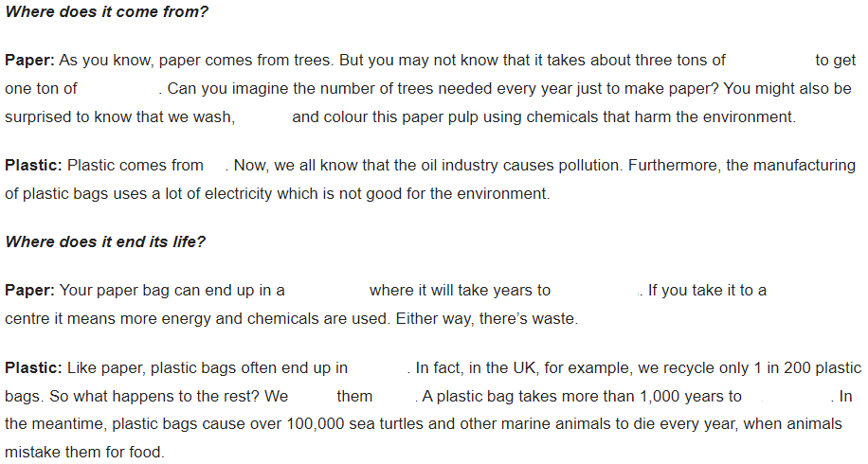Viewport: 868px width, 464px height.
Task: Select the gap after "1,000 years to"
Action: tap(787, 397)
